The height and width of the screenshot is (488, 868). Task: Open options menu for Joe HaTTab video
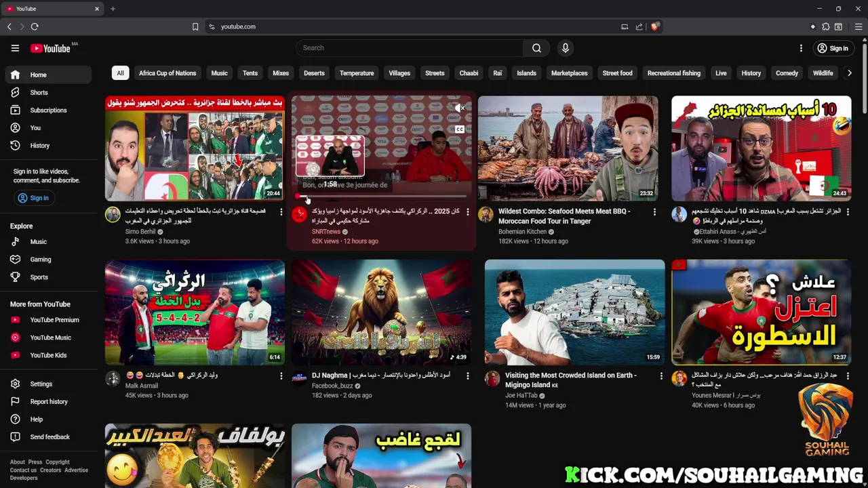(661, 375)
